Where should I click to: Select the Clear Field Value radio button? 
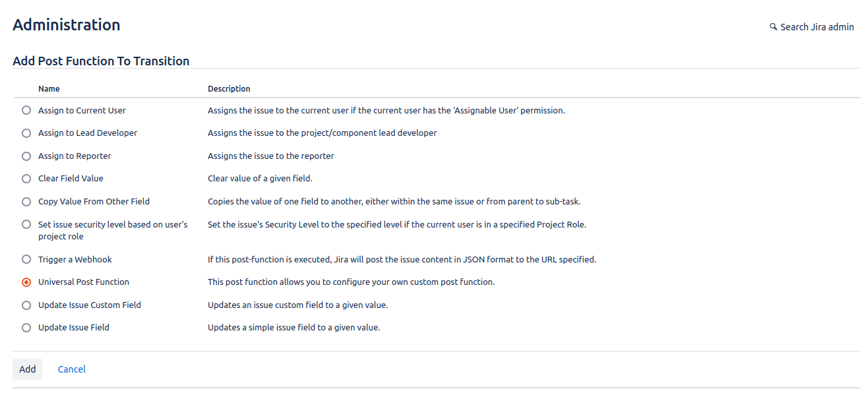click(x=26, y=179)
